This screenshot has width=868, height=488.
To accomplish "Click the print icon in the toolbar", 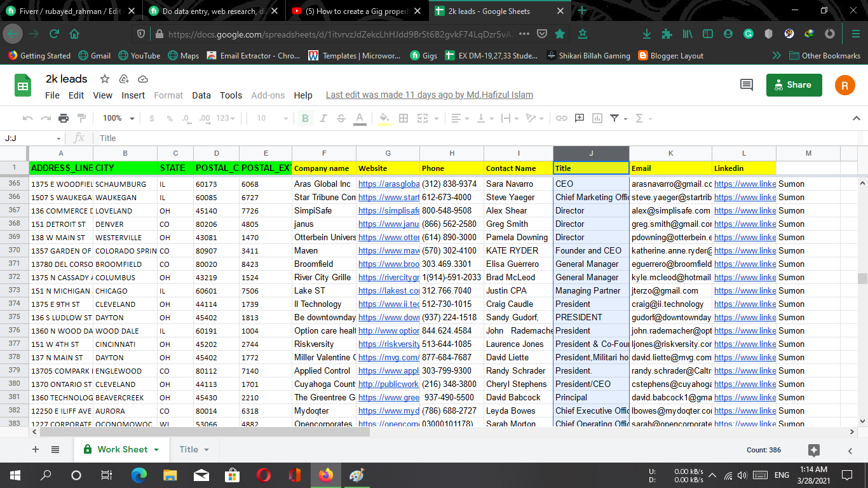I will [x=63, y=118].
